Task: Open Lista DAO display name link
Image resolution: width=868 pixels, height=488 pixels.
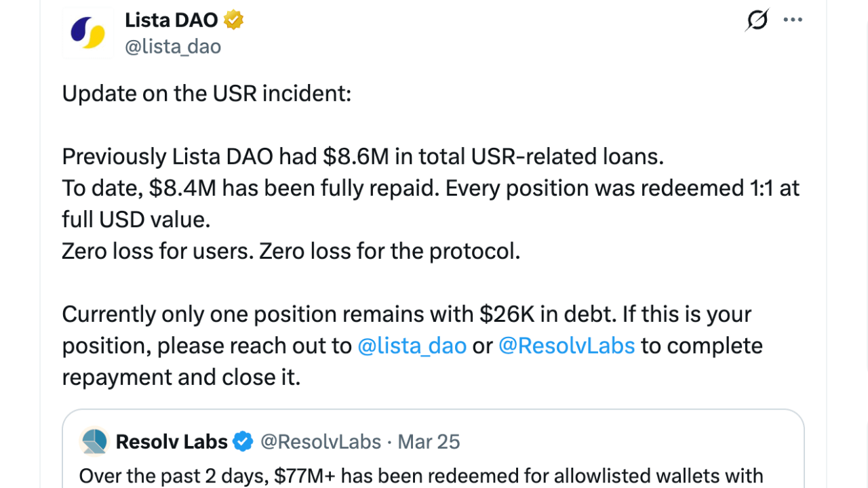Action: pyautogui.click(x=171, y=20)
